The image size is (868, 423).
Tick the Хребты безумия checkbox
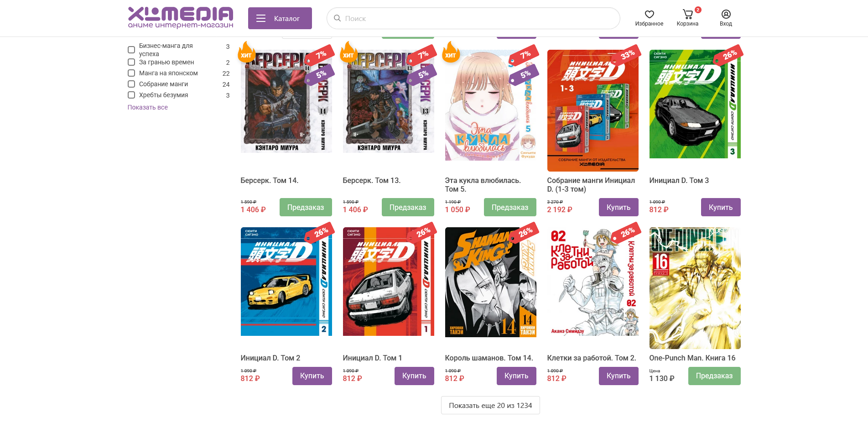click(131, 95)
